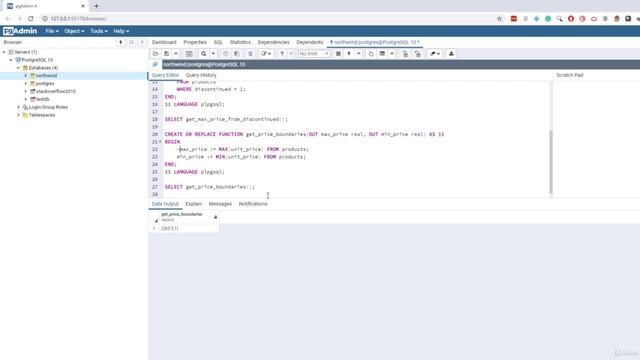Expand the stackoverflow2010 database node
Screen dimensions: 640x360
[x=26, y=91]
